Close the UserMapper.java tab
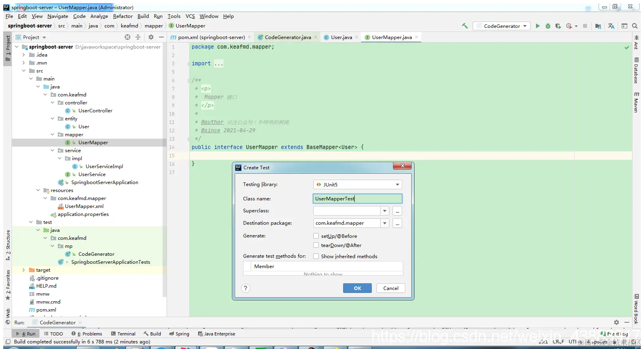Viewport: 644px width, 349px height. (x=416, y=37)
